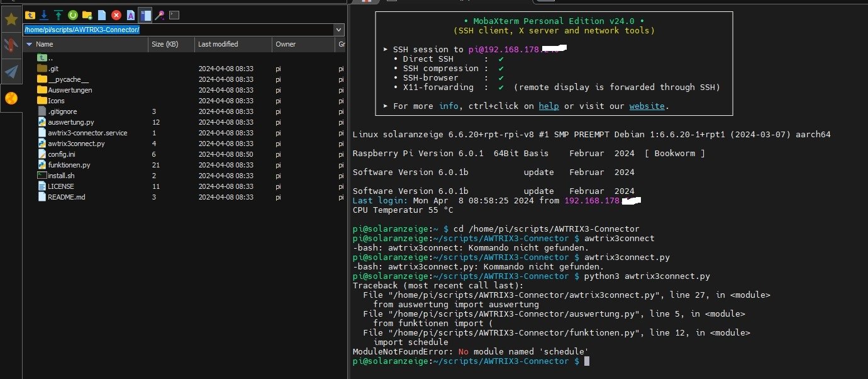This screenshot has width=868, height=379.
Task: Click the parent directory toolbar icon
Action: click(30, 14)
